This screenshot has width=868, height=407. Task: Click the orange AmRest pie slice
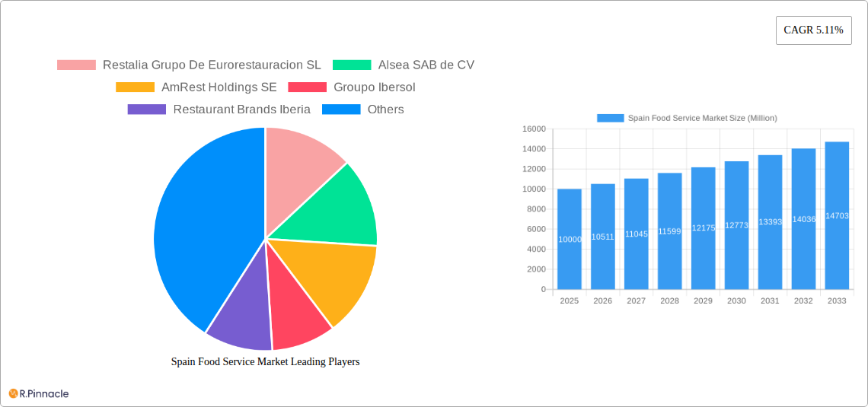coord(330,276)
